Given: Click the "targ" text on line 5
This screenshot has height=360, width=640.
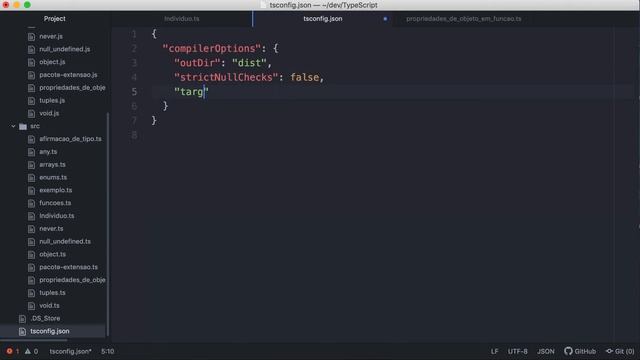Looking at the screenshot, I should (x=191, y=92).
